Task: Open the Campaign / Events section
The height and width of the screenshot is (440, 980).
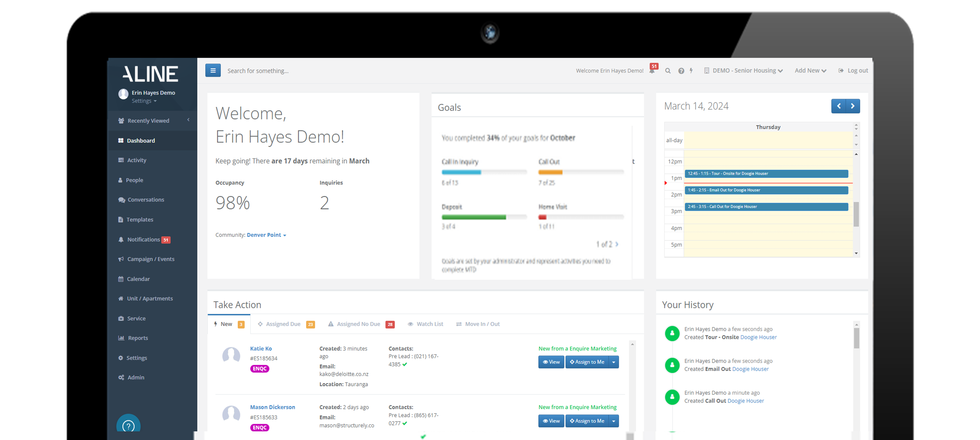Action: pyautogui.click(x=150, y=259)
